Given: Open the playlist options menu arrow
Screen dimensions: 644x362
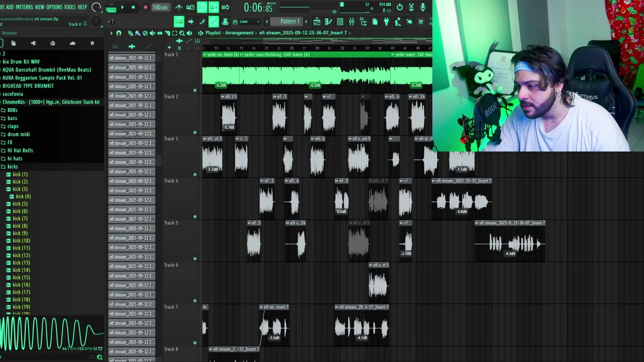Looking at the screenshot, I should click(112, 33).
